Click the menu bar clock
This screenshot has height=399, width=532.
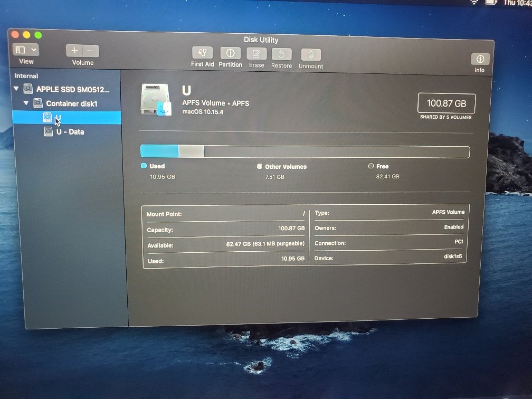(517, 3)
